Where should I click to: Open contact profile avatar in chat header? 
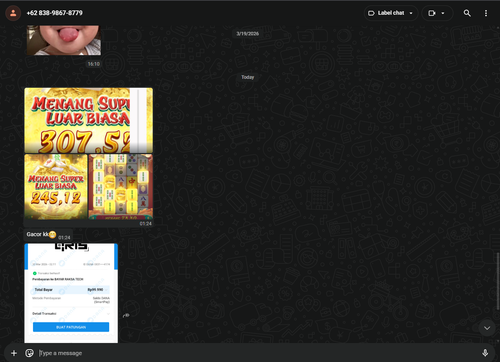pyautogui.click(x=13, y=13)
